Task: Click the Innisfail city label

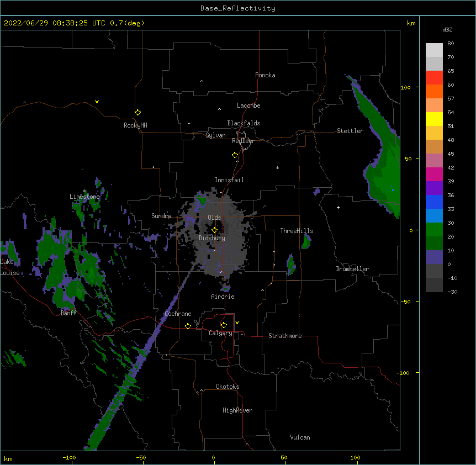Action: pyautogui.click(x=229, y=180)
